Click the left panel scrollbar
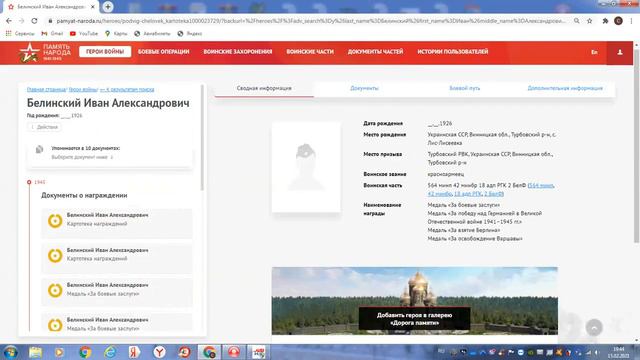The width and height of the screenshot is (640, 360). point(202,137)
